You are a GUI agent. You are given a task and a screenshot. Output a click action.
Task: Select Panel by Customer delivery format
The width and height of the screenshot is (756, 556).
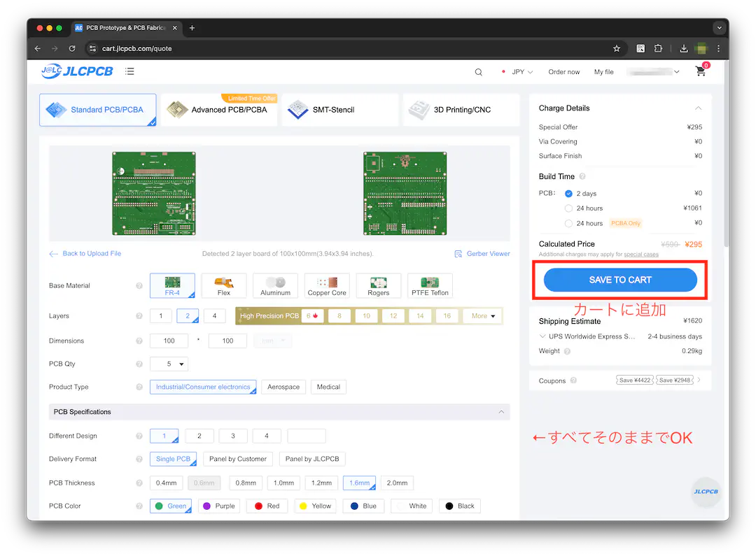pos(238,459)
